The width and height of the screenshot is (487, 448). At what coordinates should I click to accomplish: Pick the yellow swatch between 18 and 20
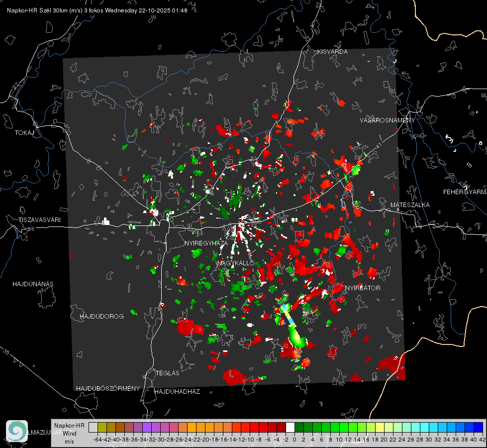[x=380, y=427]
